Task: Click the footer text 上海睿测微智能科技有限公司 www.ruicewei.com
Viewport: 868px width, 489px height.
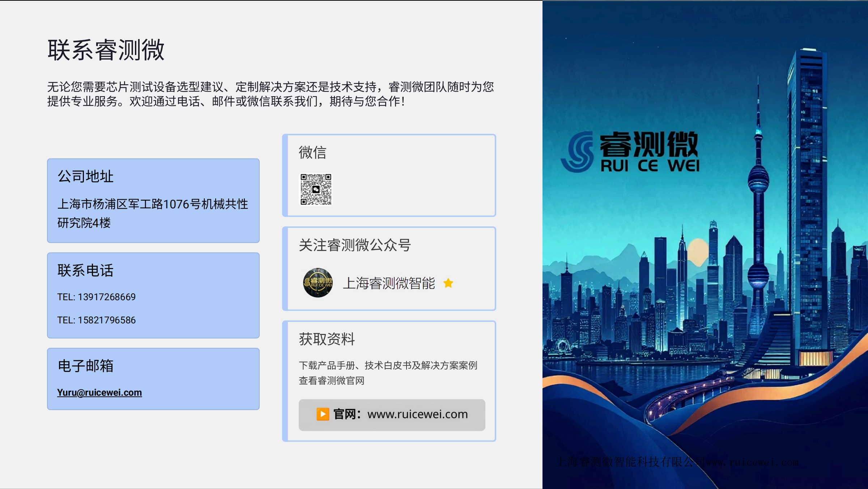Action: [x=677, y=462]
